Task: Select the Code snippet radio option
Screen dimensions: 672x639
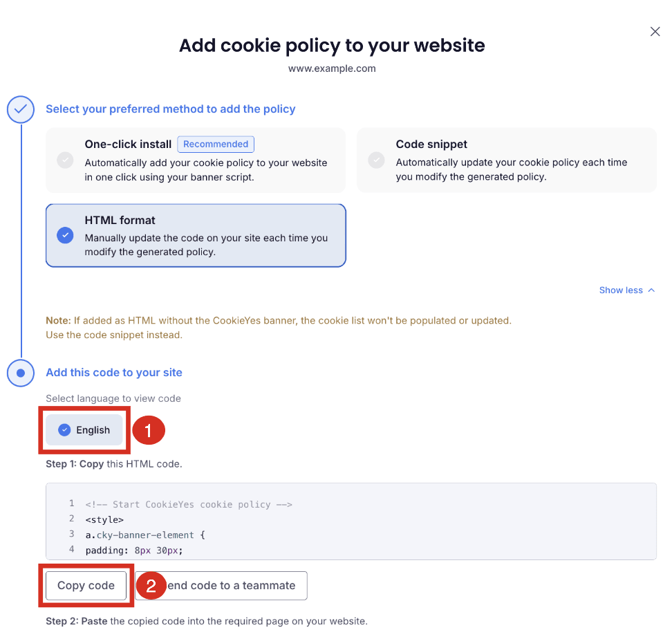Action: coord(376,160)
